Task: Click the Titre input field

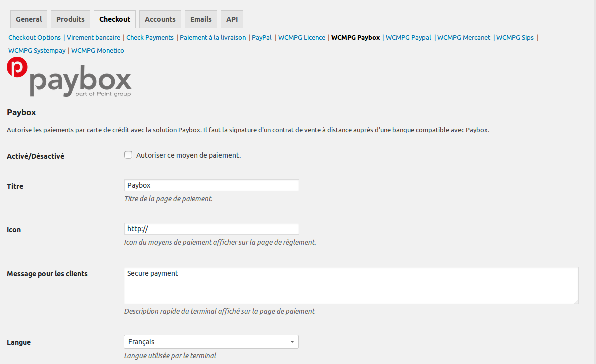Action: coord(211,185)
